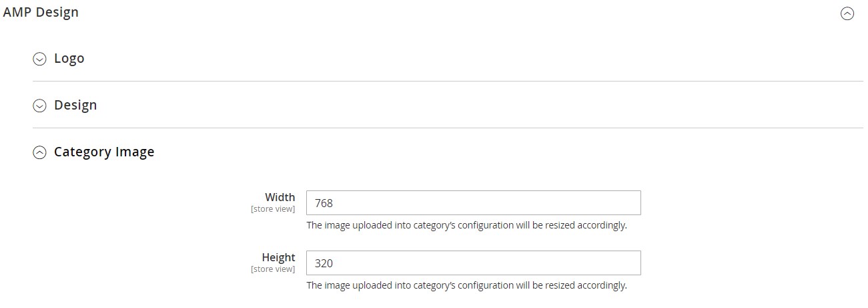Toggle the Category Image section title
The width and height of the screenshot is (868, 308).
(x=104, y=152)
